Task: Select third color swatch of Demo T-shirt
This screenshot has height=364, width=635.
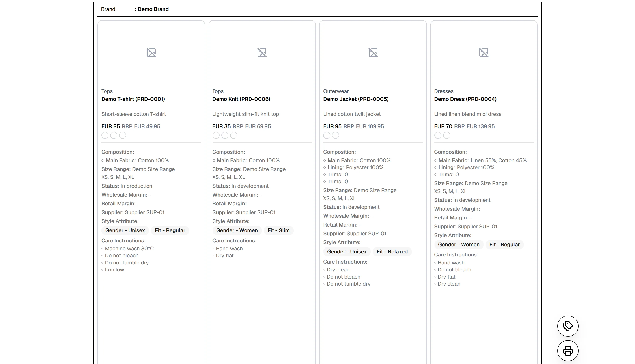Action: (x=123, y=135)
